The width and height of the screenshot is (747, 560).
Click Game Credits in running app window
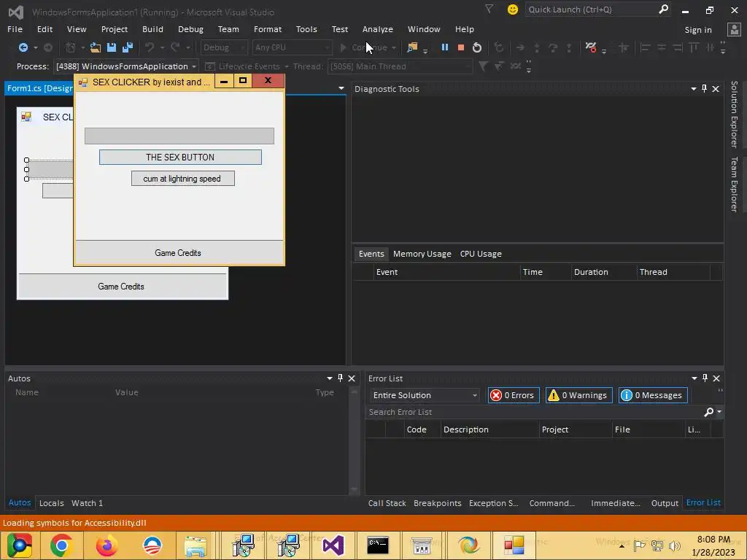click(179, 253)
